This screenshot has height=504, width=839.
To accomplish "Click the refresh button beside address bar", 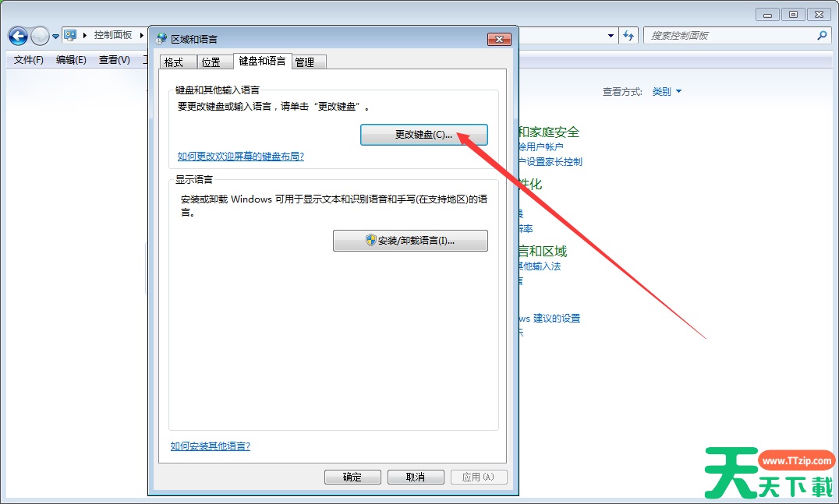I will click(628, 36).
